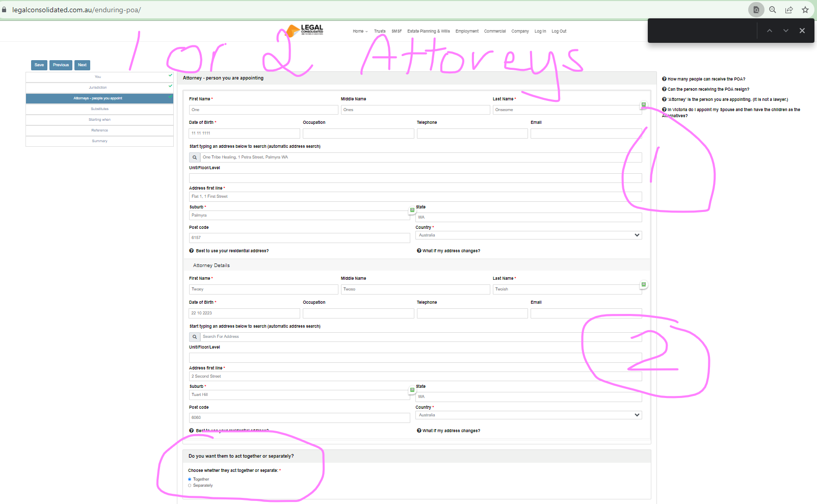817x504 pixels.
Task: Open first attorney Country dropdown
Action: tap(529, 235)
